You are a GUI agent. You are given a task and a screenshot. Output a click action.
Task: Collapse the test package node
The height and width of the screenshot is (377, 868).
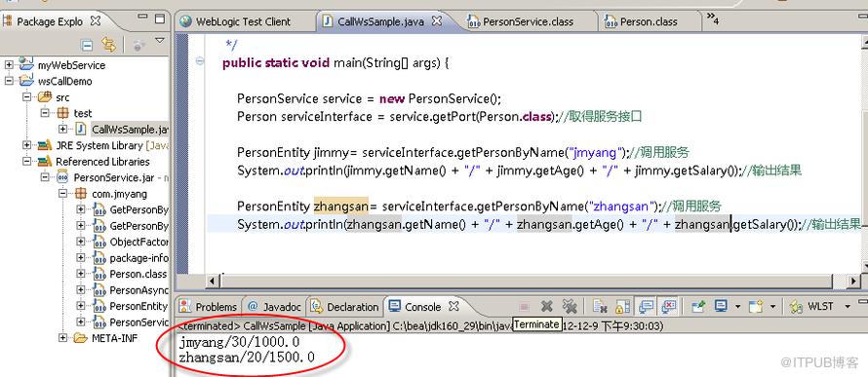click(45, 113)
